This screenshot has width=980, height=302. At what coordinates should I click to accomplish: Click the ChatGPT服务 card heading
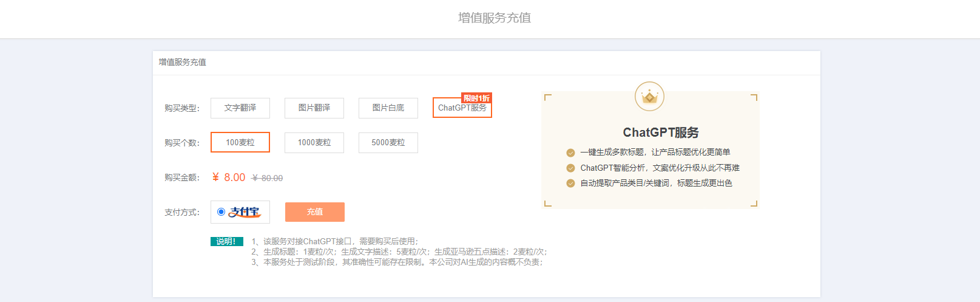pos(661,132)
